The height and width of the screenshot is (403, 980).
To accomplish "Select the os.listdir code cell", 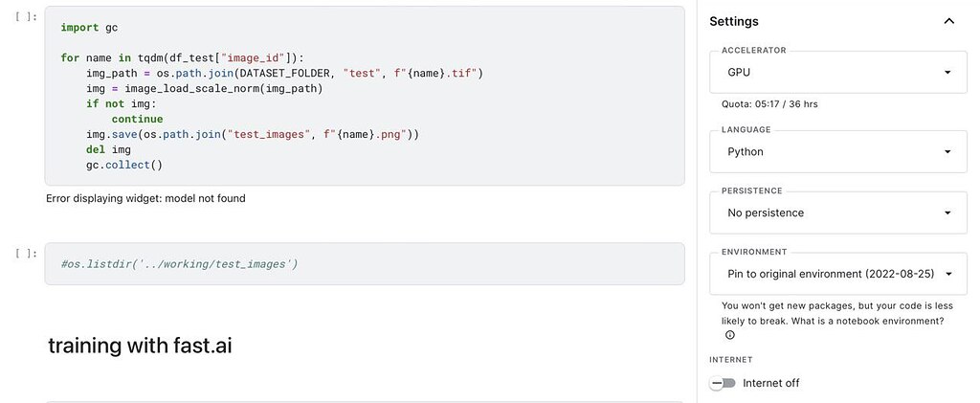I will point(365,264).
